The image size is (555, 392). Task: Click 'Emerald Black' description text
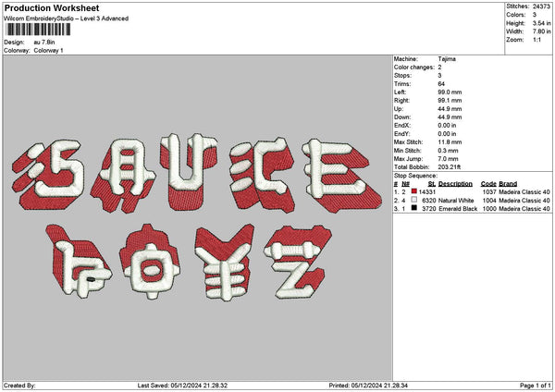pyautogui.click(x=458, y=209)
